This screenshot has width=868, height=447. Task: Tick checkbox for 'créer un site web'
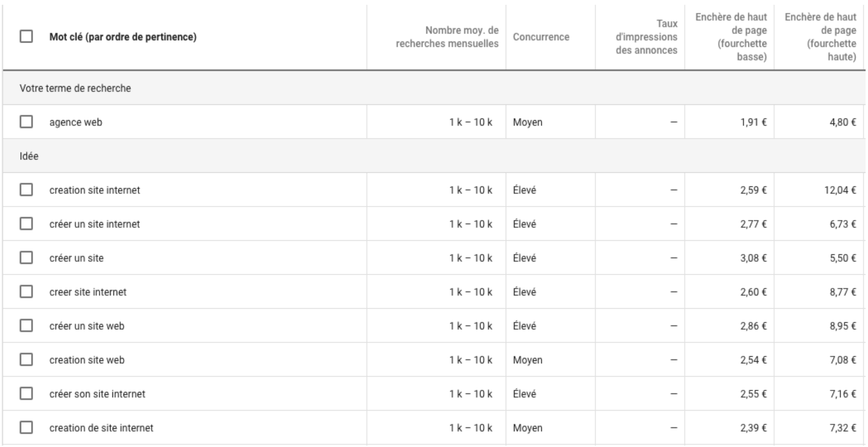[x=26, y=325]
